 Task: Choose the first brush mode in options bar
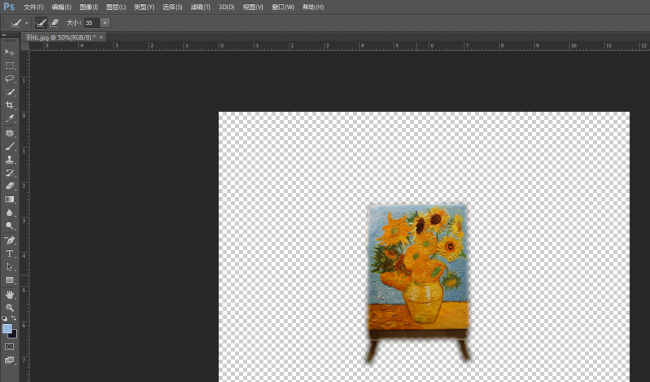[x=41, y=23]
